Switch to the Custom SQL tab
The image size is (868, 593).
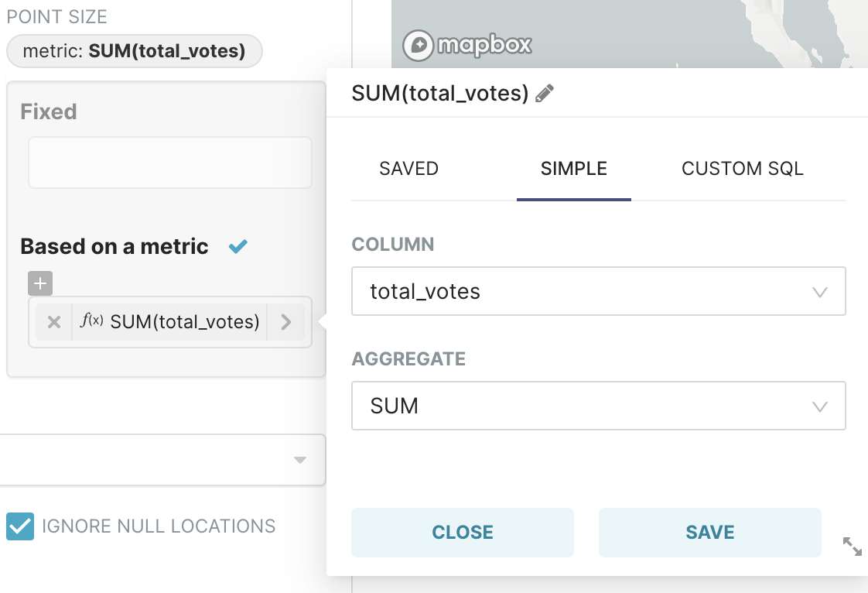coord(742,169)
